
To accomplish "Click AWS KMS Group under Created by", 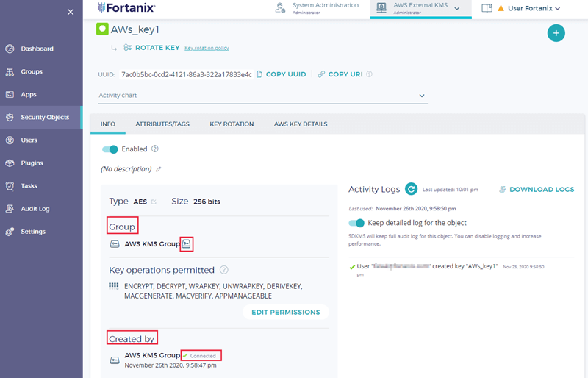I will [152, 355].
